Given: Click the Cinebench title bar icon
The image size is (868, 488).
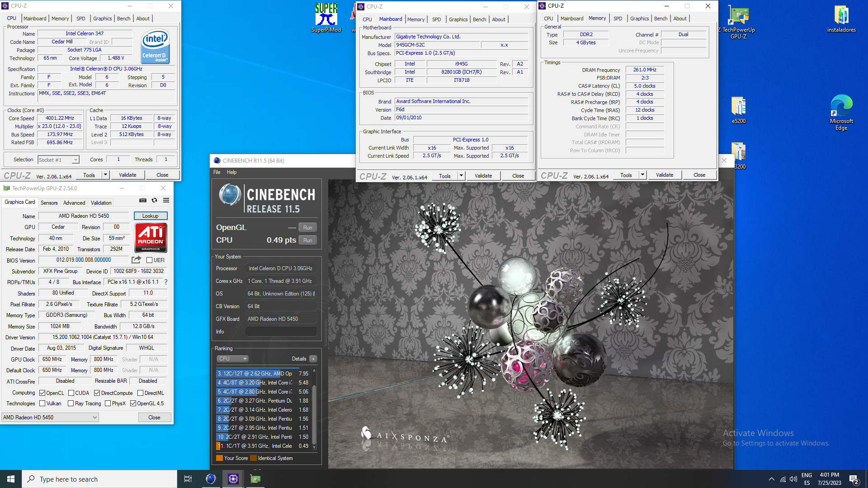Looking at the screenshot, I should click(217, 160).
